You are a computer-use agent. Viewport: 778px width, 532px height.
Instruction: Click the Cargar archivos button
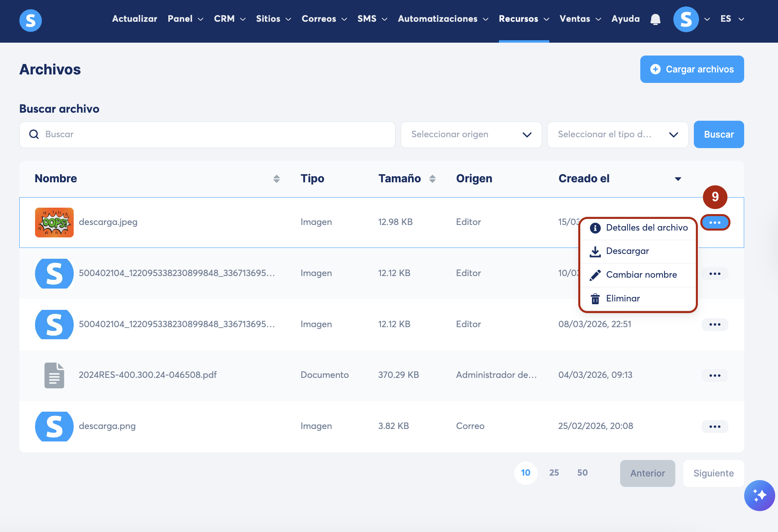point(692,69)
